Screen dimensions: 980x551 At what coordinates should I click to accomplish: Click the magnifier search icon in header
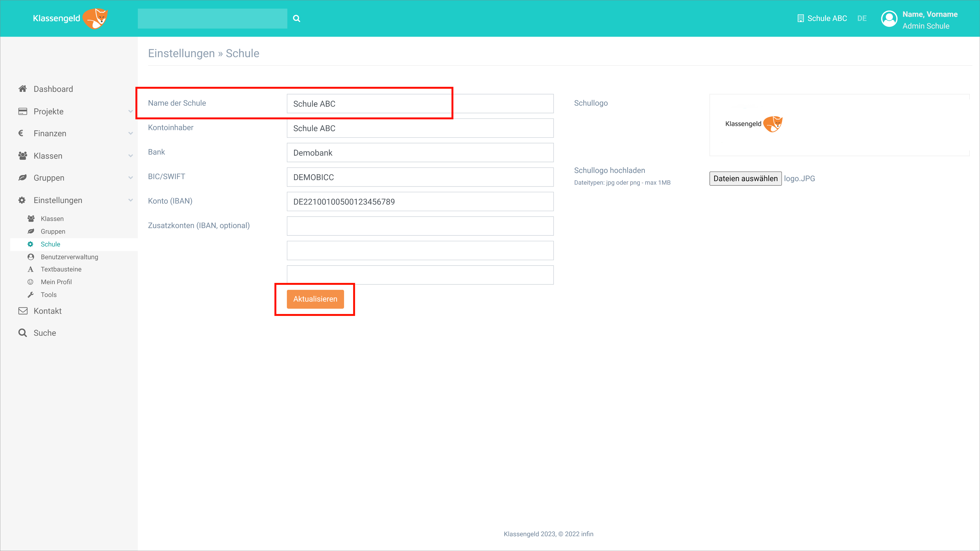click(x=296, y=18)
